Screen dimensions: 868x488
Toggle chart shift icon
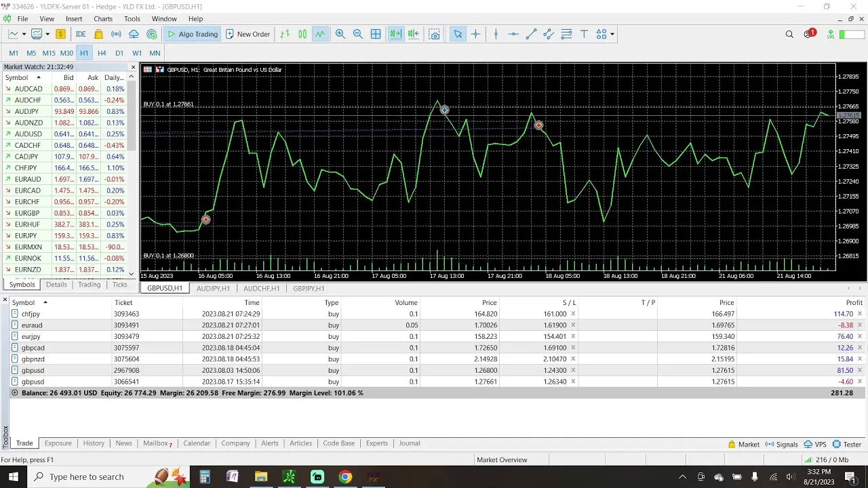pyautogui.click(x=414, y=34)
